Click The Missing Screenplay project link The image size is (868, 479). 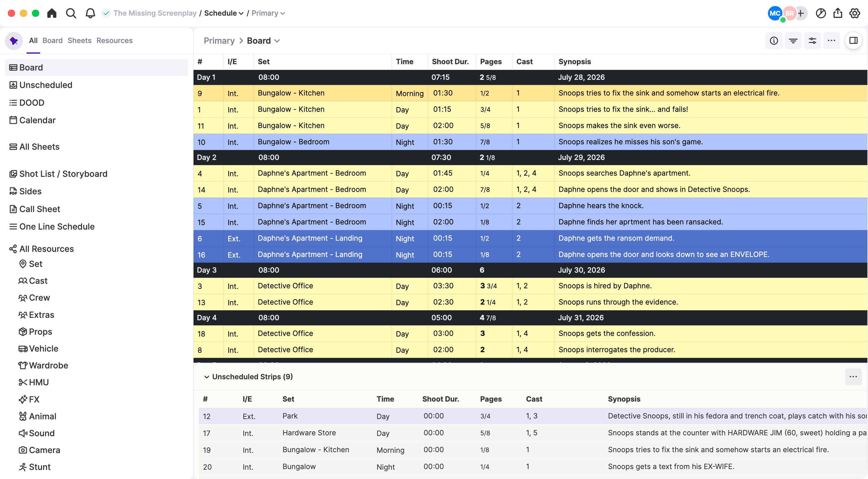[x=155, y=13]
